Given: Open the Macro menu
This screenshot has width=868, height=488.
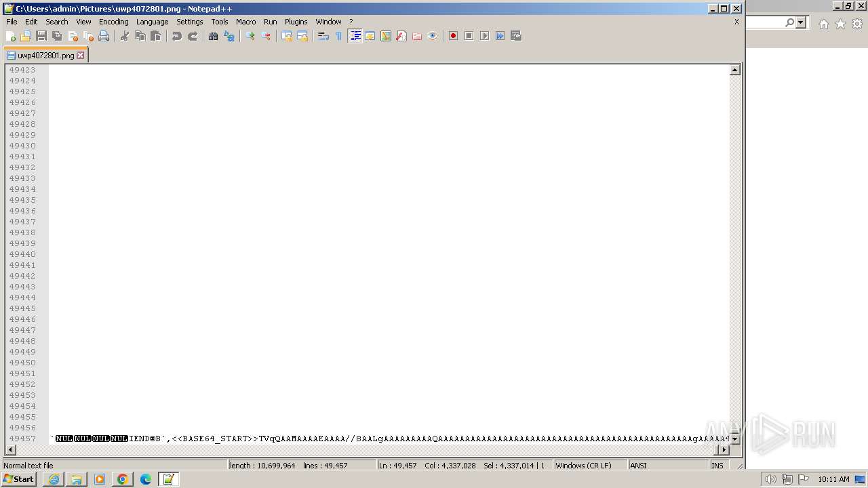Looking at the screenshot, I should 246,22.
